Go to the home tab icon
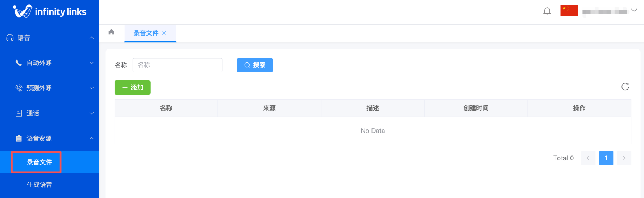644x198 pixels. [112, 32]
